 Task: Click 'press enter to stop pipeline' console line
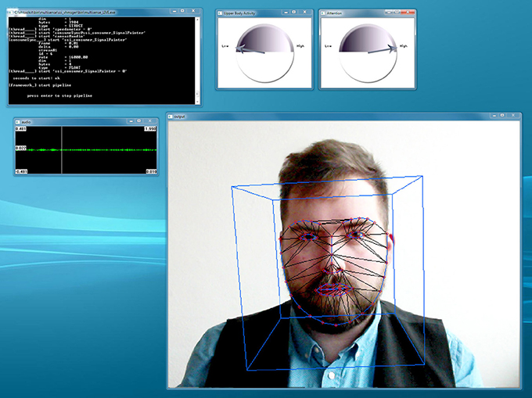(x=59, y=96)
